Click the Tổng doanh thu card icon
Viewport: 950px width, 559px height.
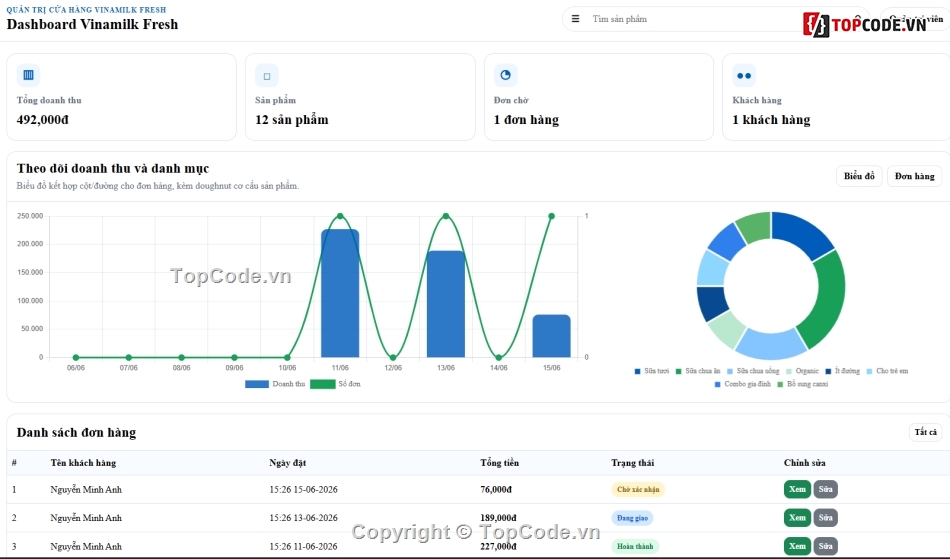point(28,75)
